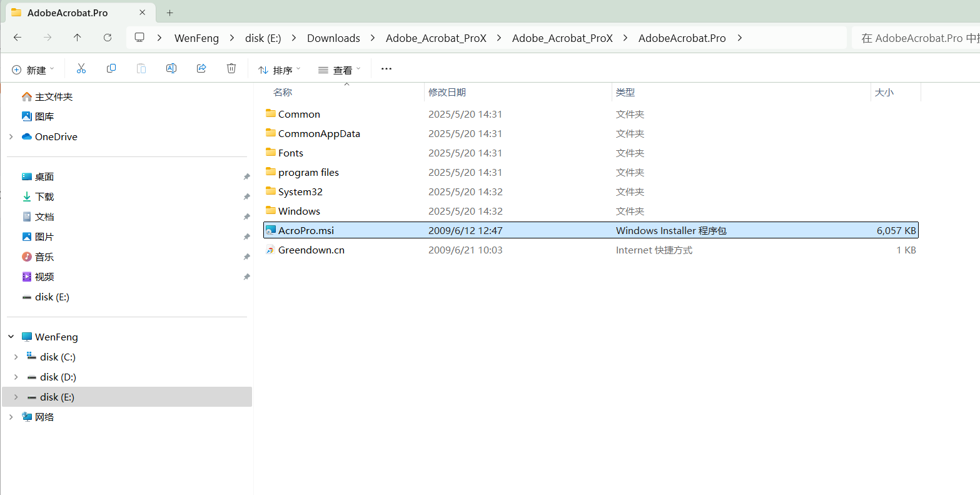The image size is (980, 495).
Task: Click the Rename icon in toolbar
Action: click(x=171, y=69)
